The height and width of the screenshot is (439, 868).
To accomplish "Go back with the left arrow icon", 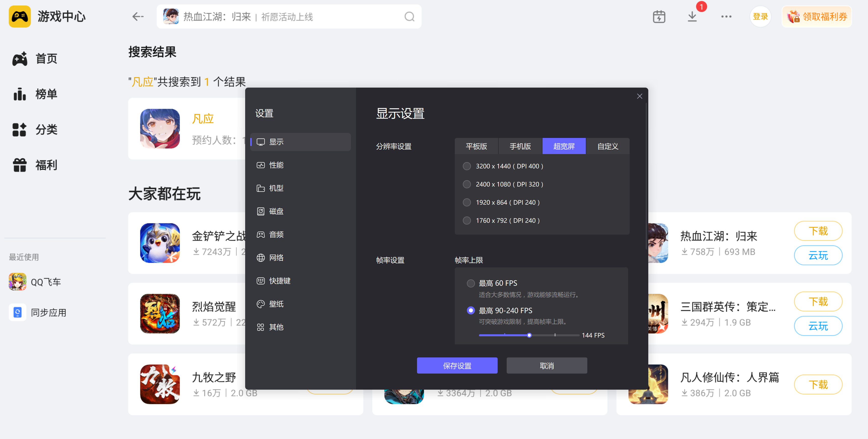I will pyautogui.click(x=138, y=17).
